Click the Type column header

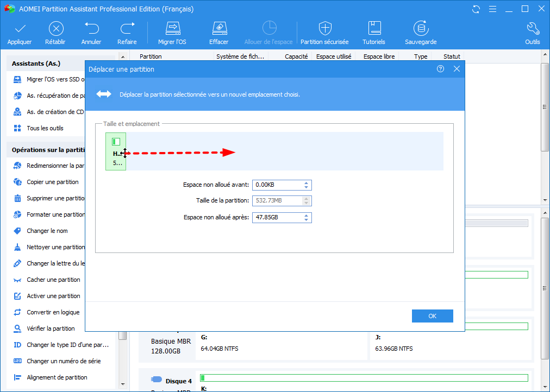coord(421,56)
